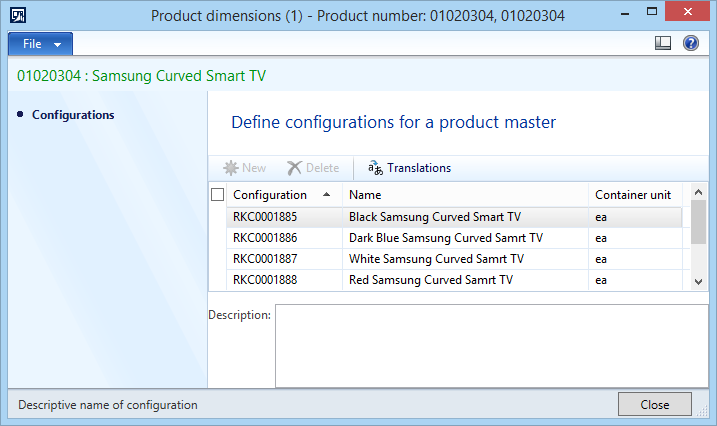Click the New configuration button
This screenshot has width=717, height=426.
(245, 168)
